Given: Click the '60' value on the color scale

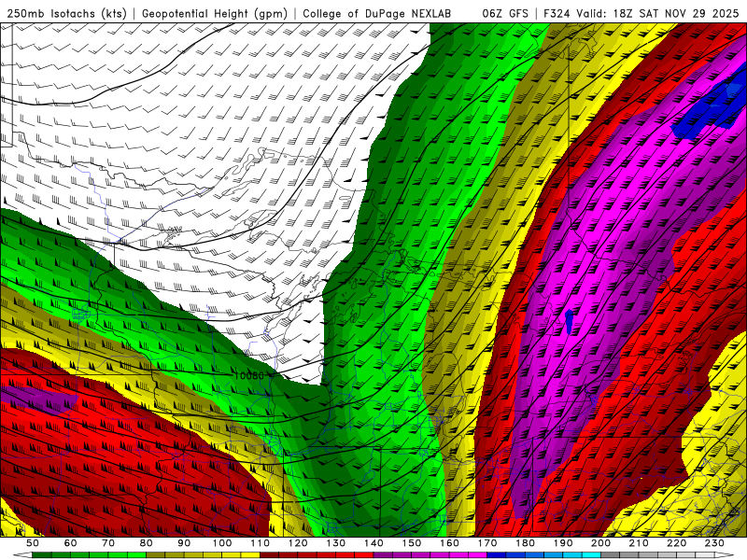Looking at the screenshot, I should tap(71, 543).
